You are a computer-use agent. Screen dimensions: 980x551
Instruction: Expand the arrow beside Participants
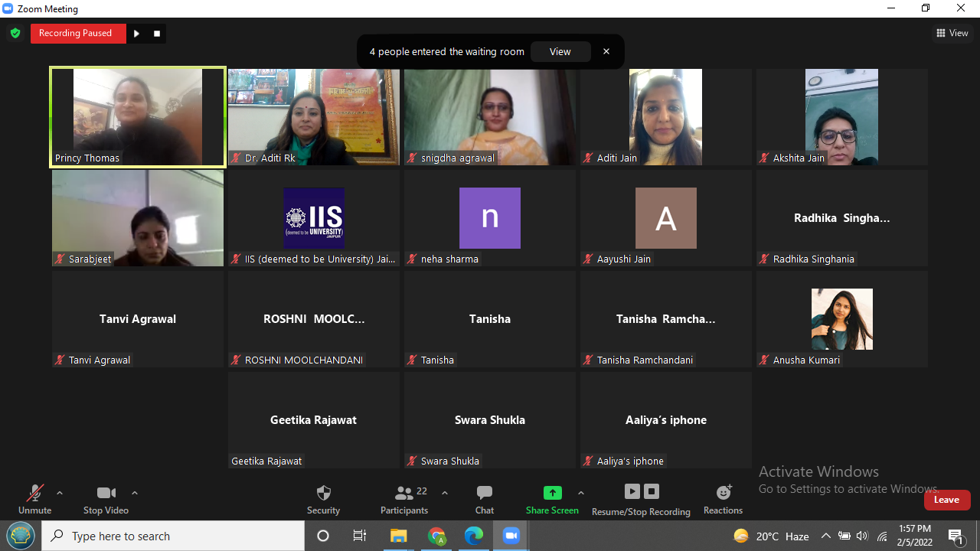[445, 493]
